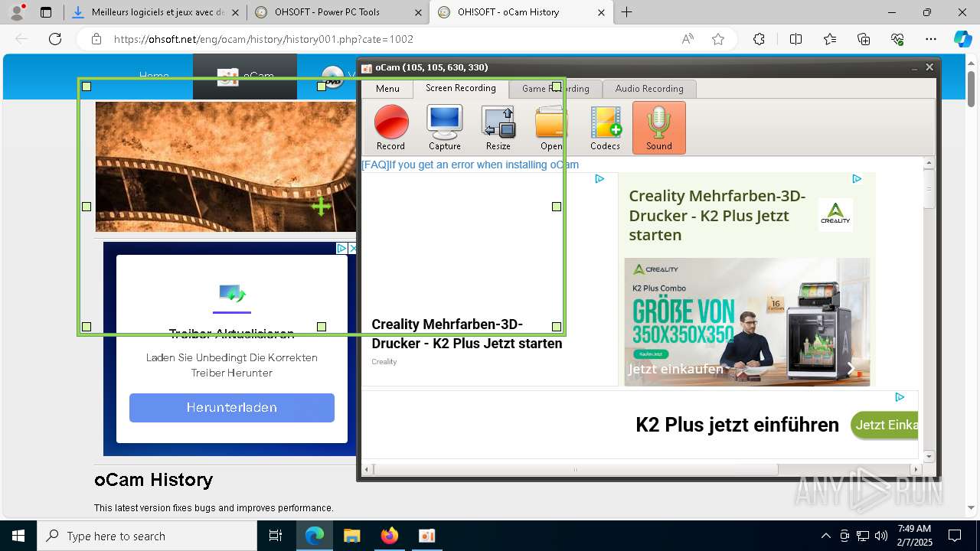This screenshot has height=551, width=980.
Task: Click the capture region's bottom-right corner handle
Action: [557, 327]
